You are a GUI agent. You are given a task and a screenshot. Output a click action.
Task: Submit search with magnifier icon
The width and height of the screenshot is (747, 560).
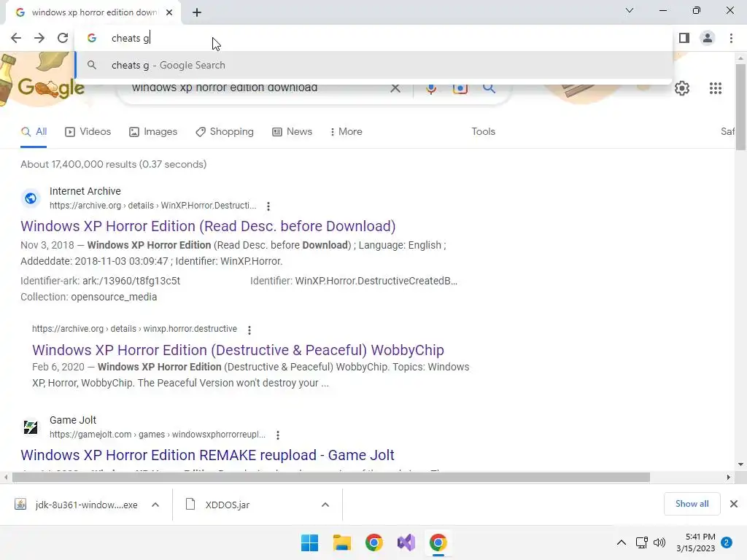489,88
